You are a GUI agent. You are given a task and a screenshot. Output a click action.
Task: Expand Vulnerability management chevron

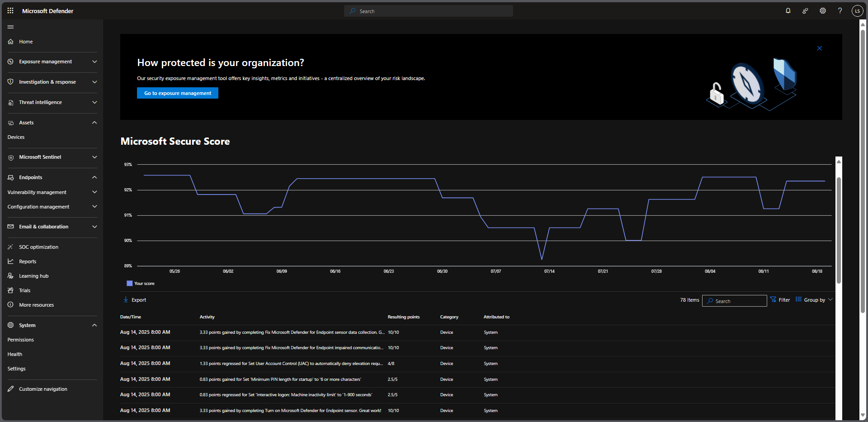94,192
